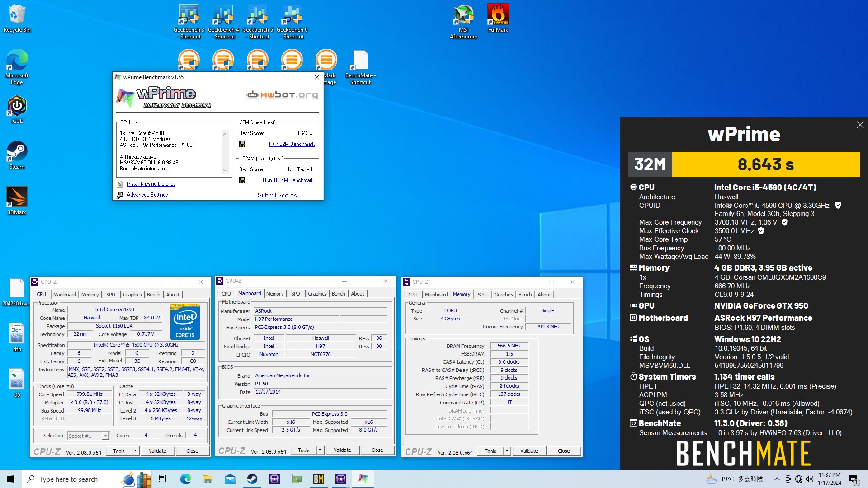Open the Mail app from taskbar
Image resolution: width=868 pixels, height=488 pixels.
click(230, 479)
